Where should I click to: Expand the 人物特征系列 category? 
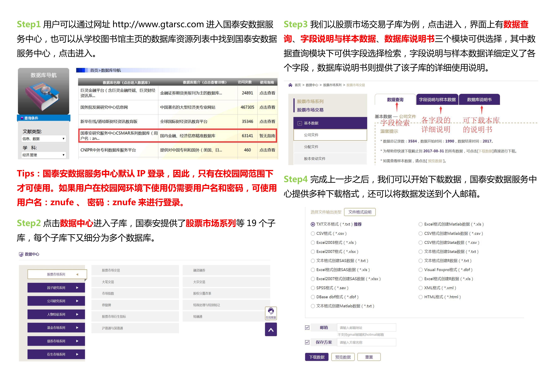click(56, 314)
